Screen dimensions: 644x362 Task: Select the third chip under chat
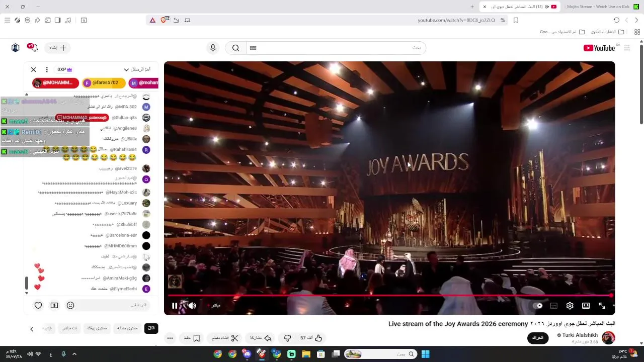(97, 328)
